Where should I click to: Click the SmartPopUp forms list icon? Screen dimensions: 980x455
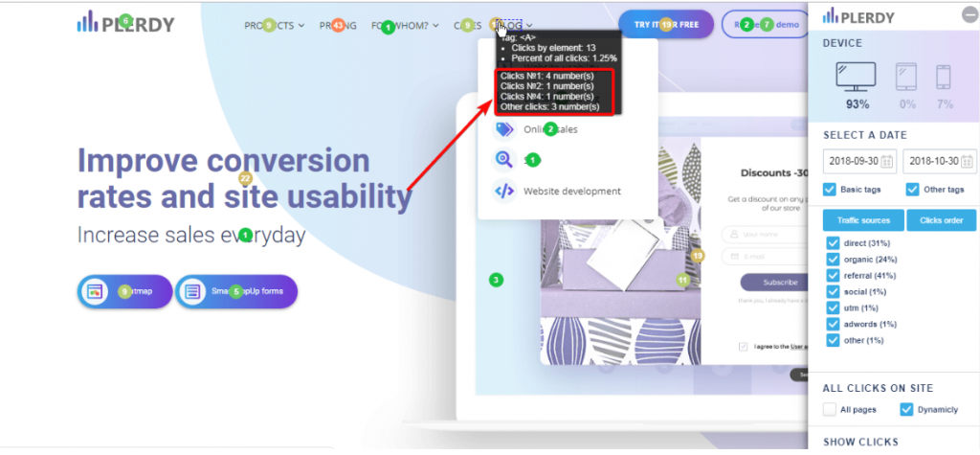pyautogui.click(x=192, y=291)
